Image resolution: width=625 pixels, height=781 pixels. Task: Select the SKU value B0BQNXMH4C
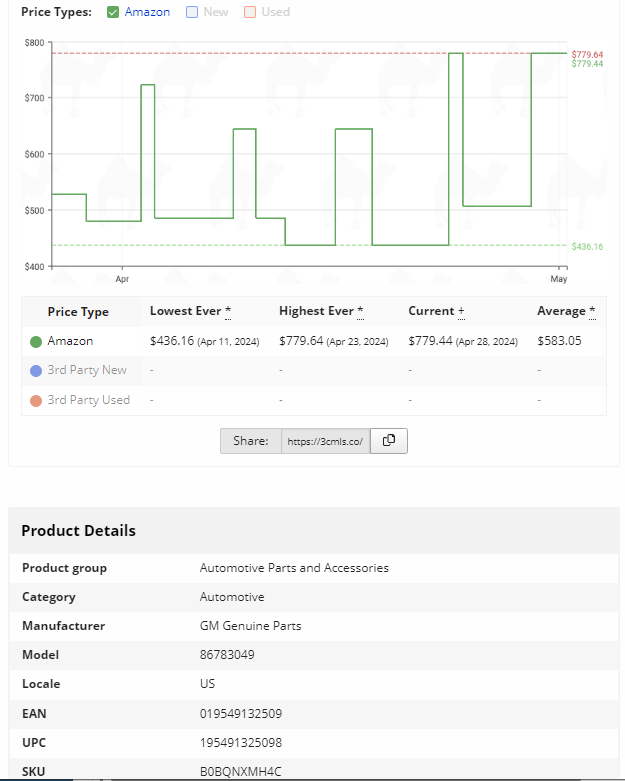pos(241,772)
